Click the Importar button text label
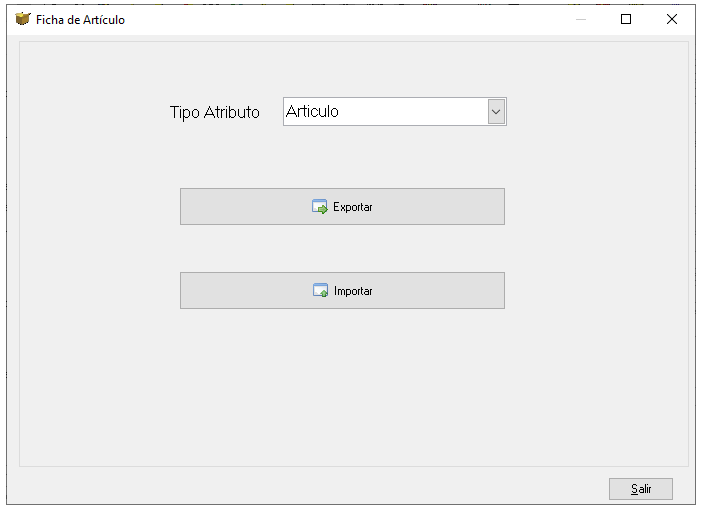The image size is (704, 509). click(x=353, y=291)
